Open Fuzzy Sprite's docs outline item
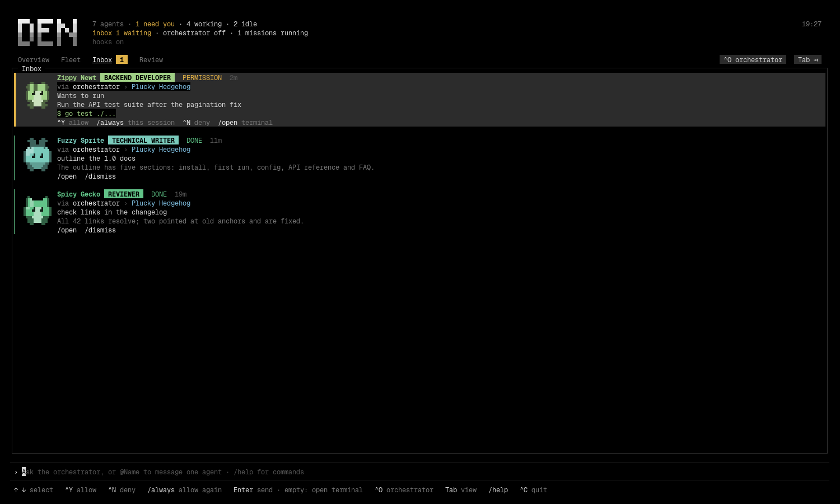This screenshot has height=504, width=840. [x=67, y=176]
